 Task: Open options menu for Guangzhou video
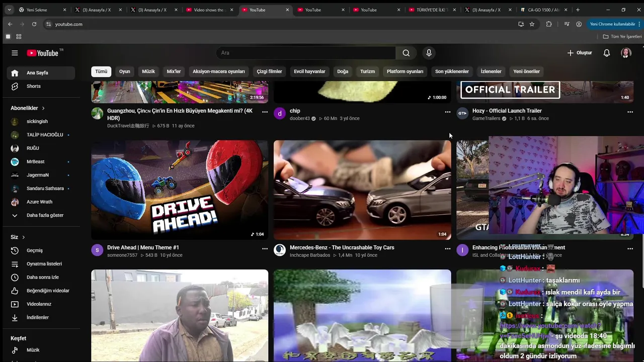(x=265, y=112)
